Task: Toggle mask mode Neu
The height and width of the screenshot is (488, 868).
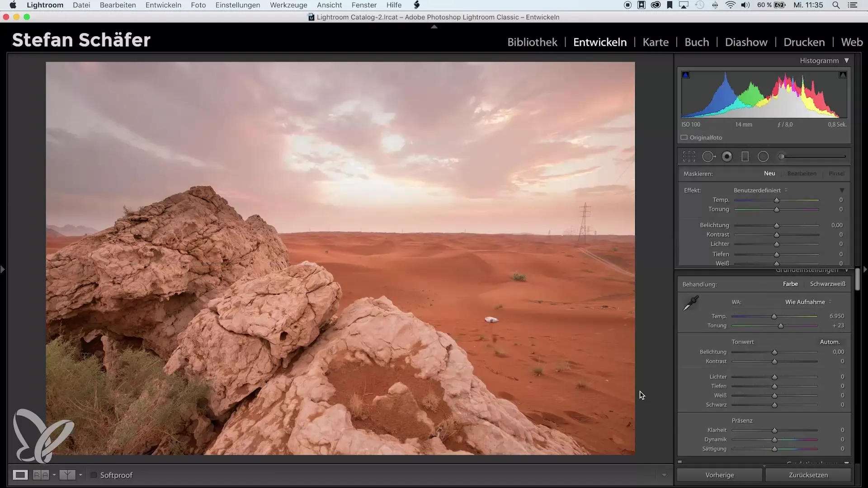Action: click(x=769, y=174)
